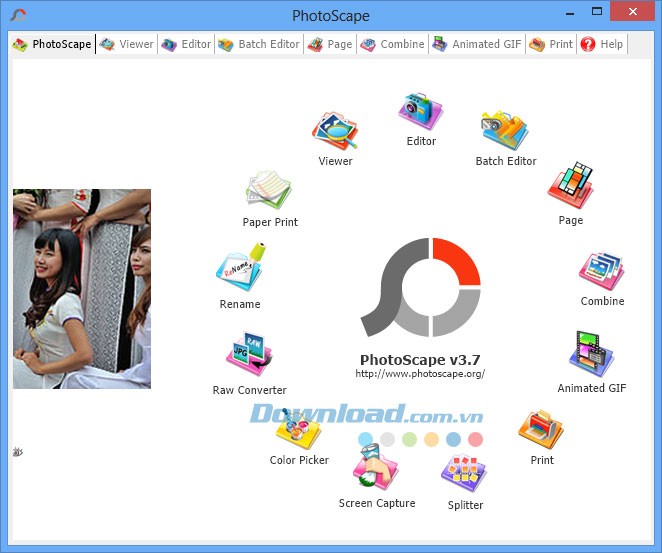Viewport: 662px width, 553px height.
Task: Switch to the Print tab
Action: point(551,44)
